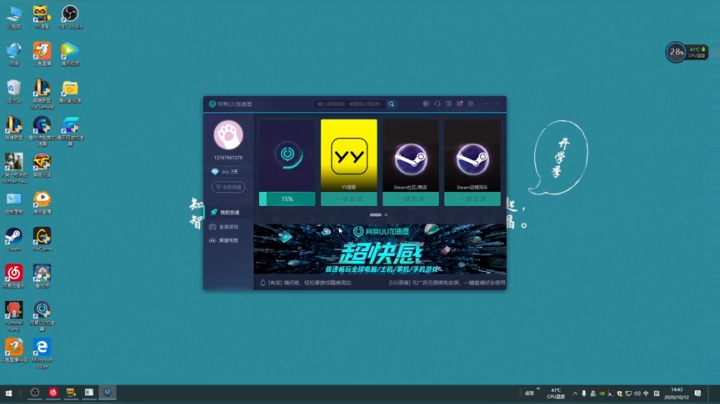Open the 超快感 promotional banner
This screenshot has width=720, height=404.
tap(380, 249)
